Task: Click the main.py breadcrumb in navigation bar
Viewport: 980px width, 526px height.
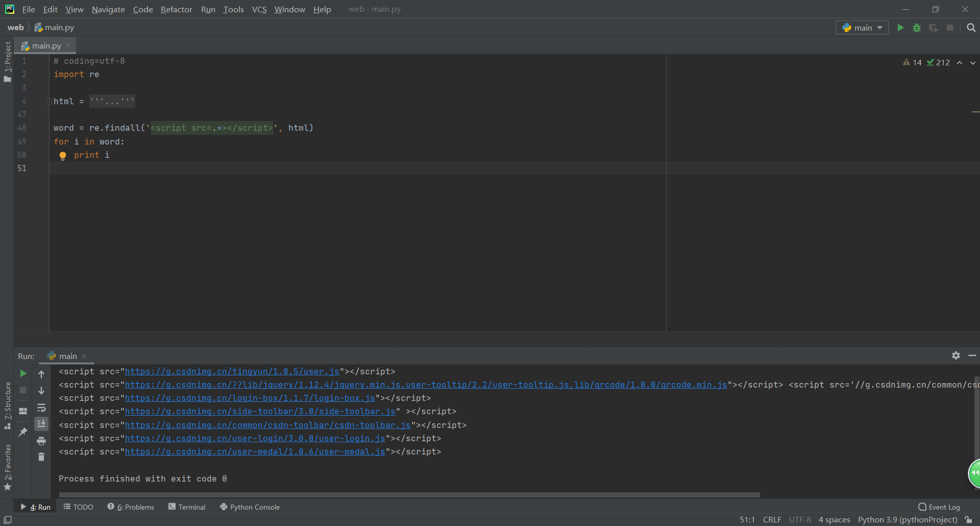Action: coord(54,28)
